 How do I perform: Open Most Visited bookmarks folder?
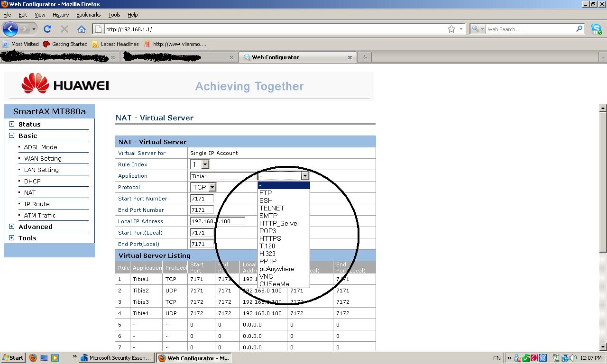(x=21, y=44)
